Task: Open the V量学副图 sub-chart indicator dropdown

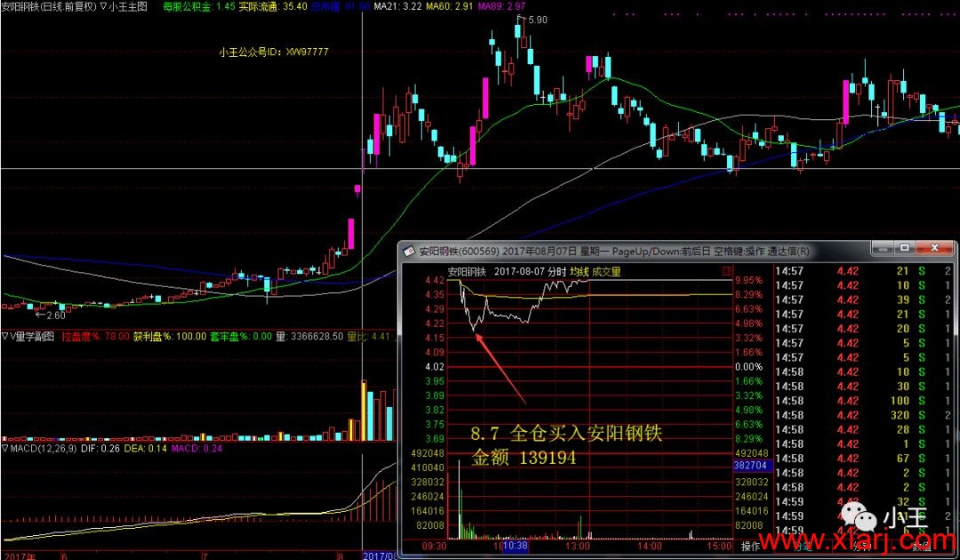Action: [5, 336]
